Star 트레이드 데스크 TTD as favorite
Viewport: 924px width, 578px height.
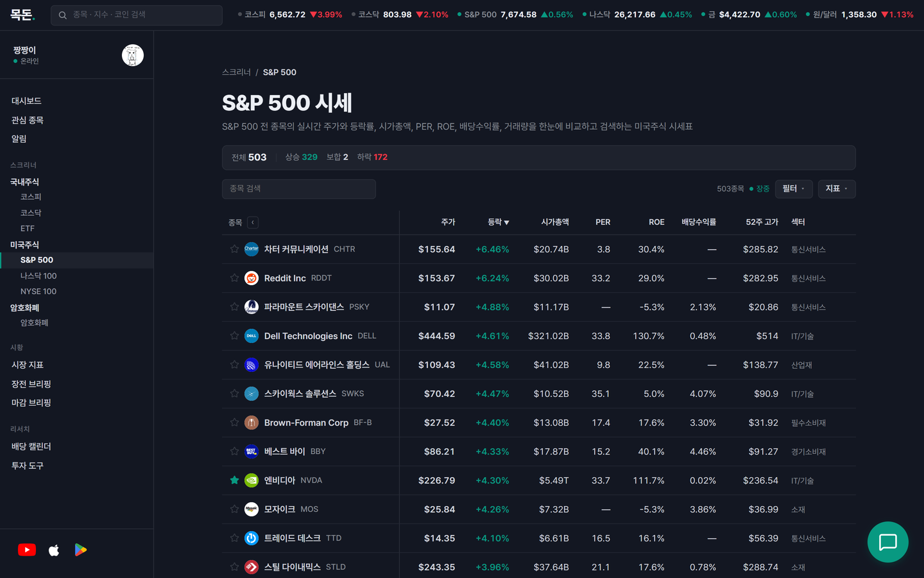pyautogui.click(x=234, y=538)
